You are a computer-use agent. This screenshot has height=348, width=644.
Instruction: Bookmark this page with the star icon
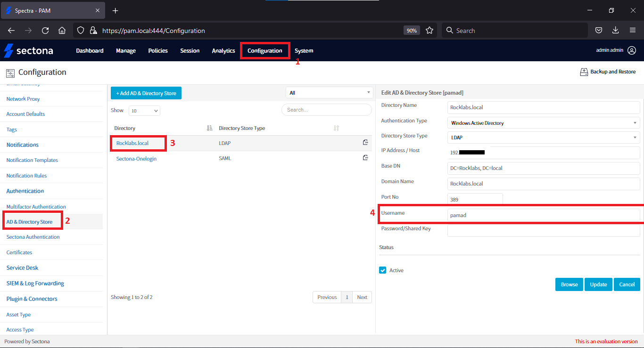[429, 31]
